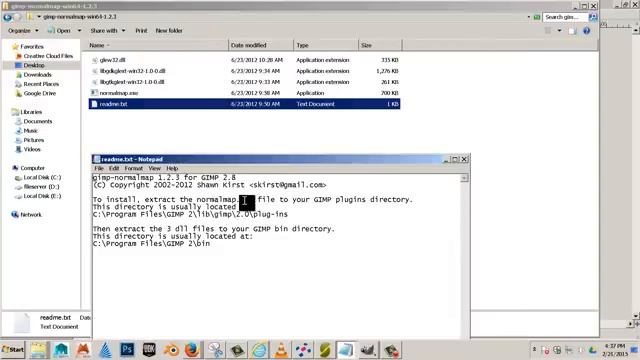Open address bar history dropdown arrow
The width and height of the screenshot is (640, 360).
pos(529,17)
